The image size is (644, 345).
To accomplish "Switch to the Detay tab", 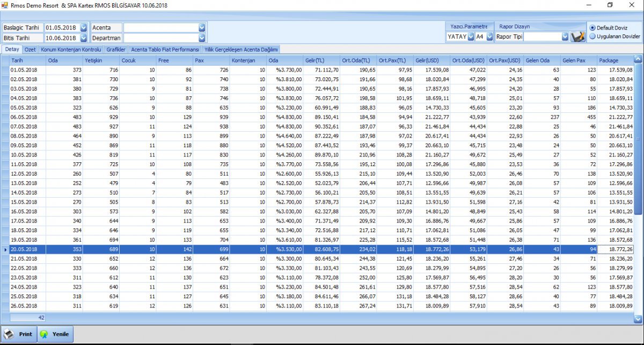I will (12, 49).
